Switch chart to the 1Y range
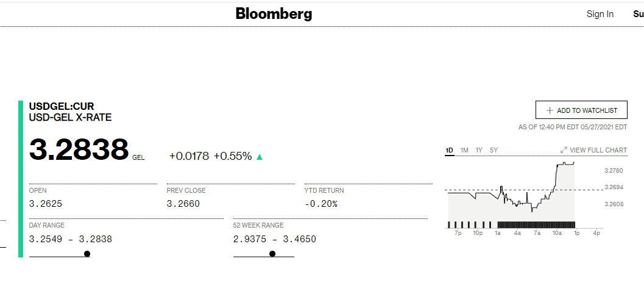The height and width of the screenshot is (291, 644). pyautogui.click(x=479, y=150)
